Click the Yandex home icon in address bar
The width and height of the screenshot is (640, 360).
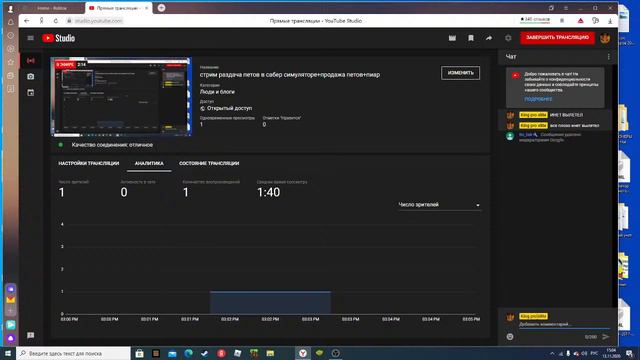[x=42, y=21]
